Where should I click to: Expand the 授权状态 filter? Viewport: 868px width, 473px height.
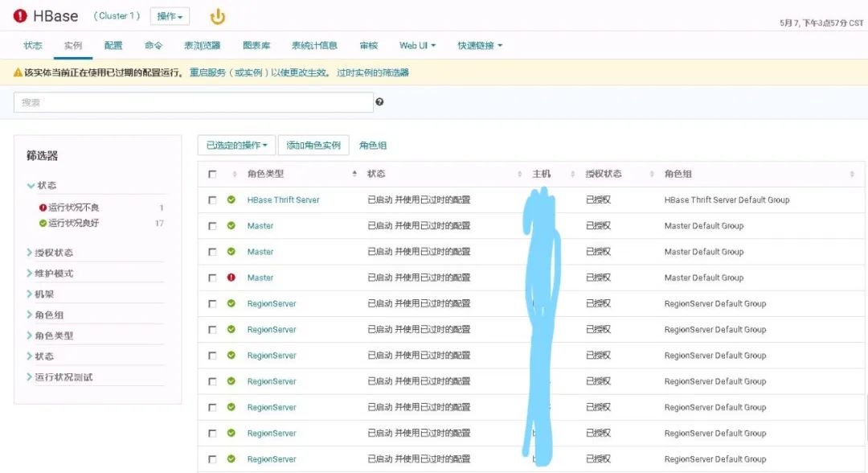(50, 253)
